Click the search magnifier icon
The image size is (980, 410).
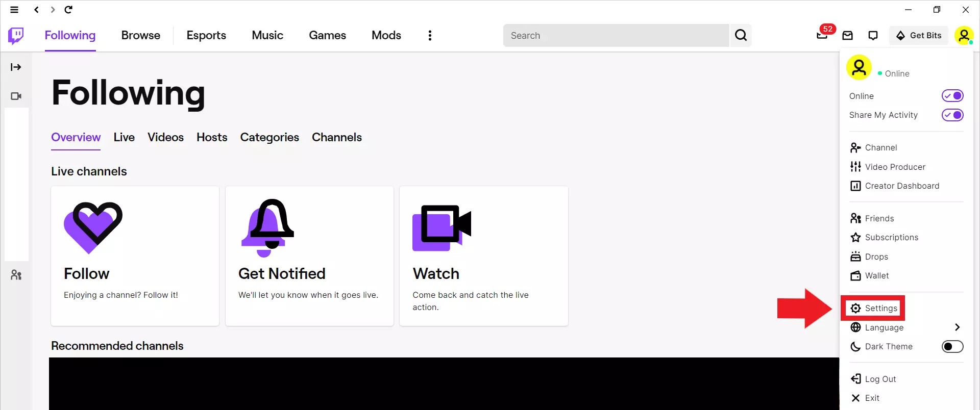pos(741,35)
